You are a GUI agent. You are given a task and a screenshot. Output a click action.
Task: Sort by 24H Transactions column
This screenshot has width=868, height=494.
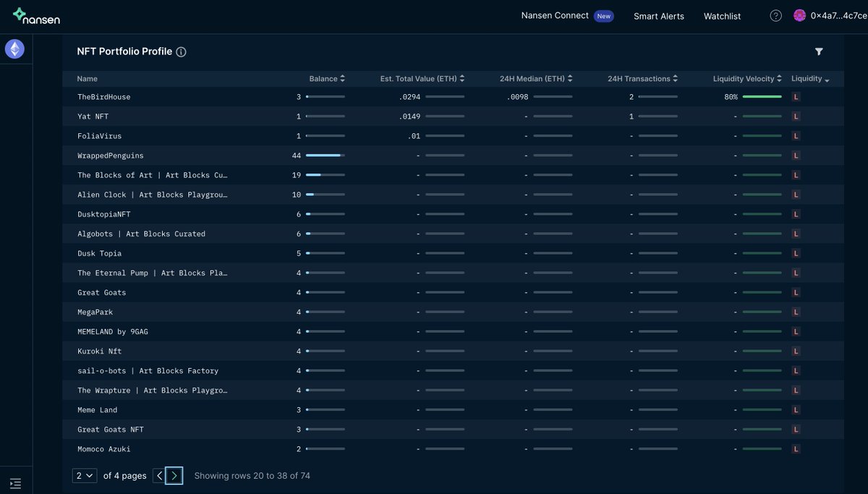click(x=643, y=79)
